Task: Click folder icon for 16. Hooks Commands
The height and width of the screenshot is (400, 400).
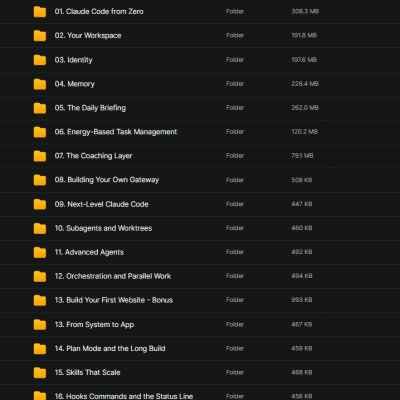Action: (x=40, y=396)
